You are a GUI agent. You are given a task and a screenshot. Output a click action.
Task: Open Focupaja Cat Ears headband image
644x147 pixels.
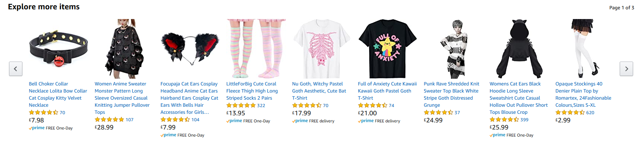click(x=190, y=49)
